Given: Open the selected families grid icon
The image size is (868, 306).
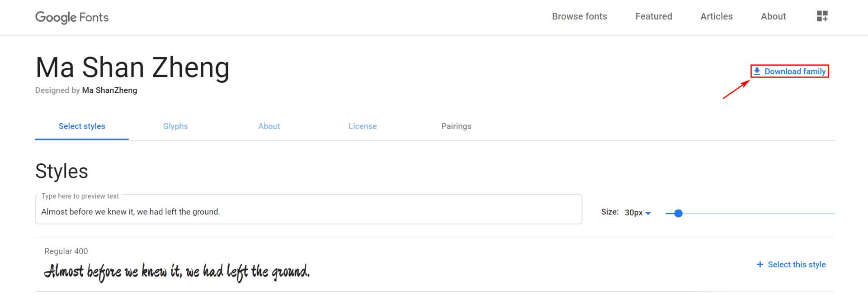Looking at the screenshot, I should tap(822, 16).
